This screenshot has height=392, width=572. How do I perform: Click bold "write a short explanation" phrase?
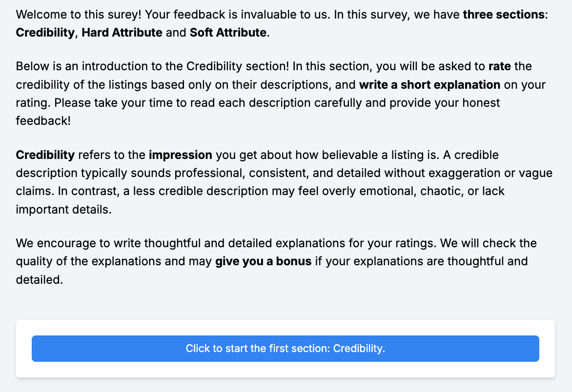[x=429, y=84]
